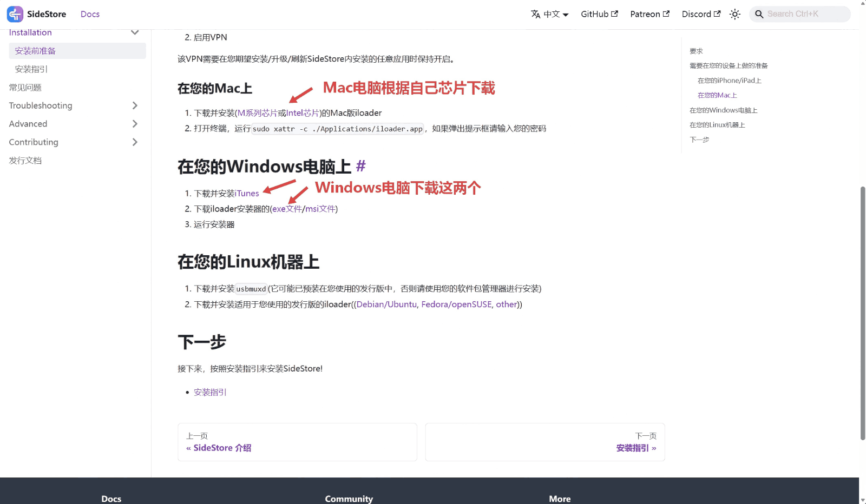Download Intel芯片 Mac iloader
The image size is (866, 504).
pos(303,113)
